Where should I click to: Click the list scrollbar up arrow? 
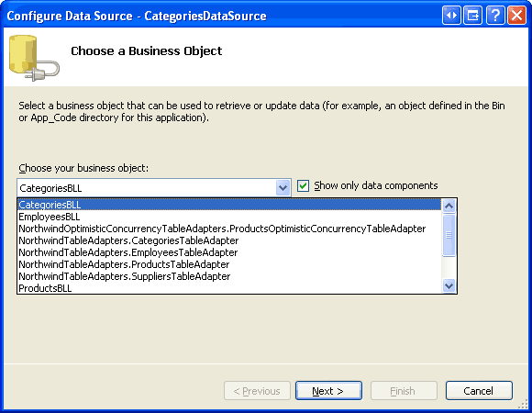pyautogui.click(x=449, y=206)
